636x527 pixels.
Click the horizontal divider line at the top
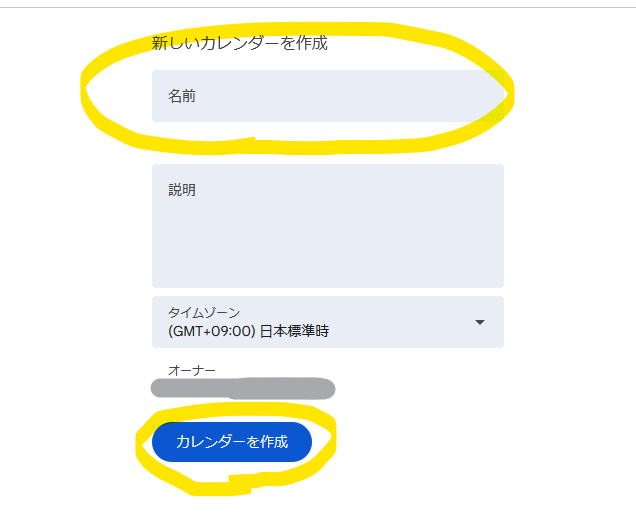[318, 7]
